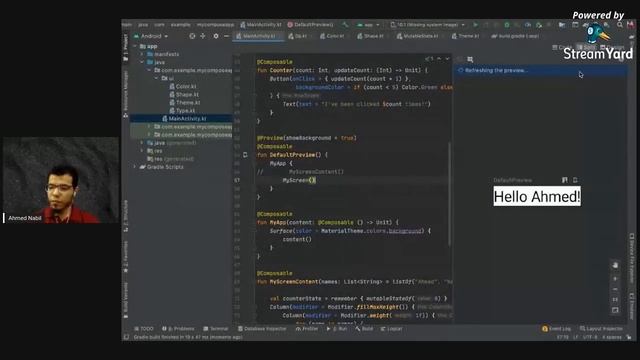The height and width of the screenshot is (360, 640).
Task: Open the TODO tool window
Action: [x=144, y=329]
